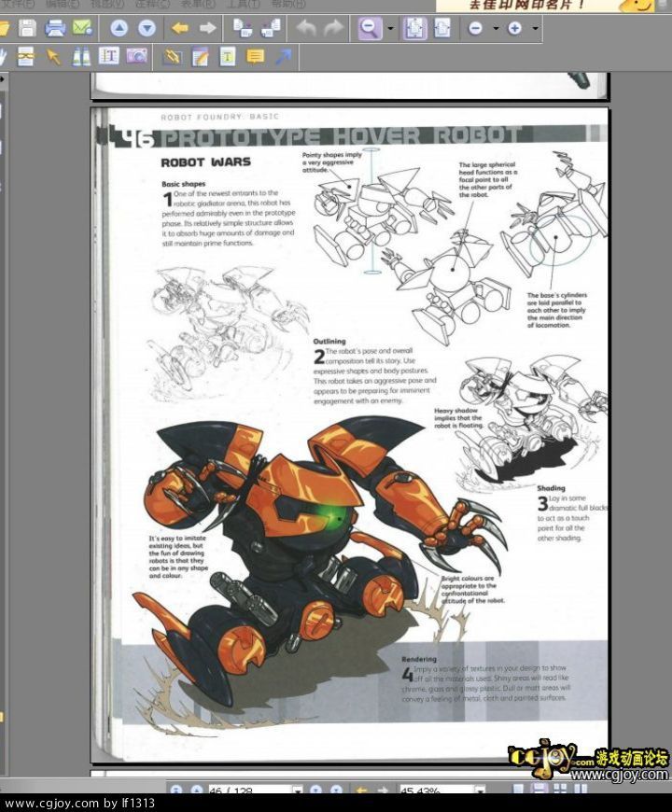Image resolution: width=672 pixels, height=812 pixels.
Task: Set view to fit page
Action: coord(414,28)
